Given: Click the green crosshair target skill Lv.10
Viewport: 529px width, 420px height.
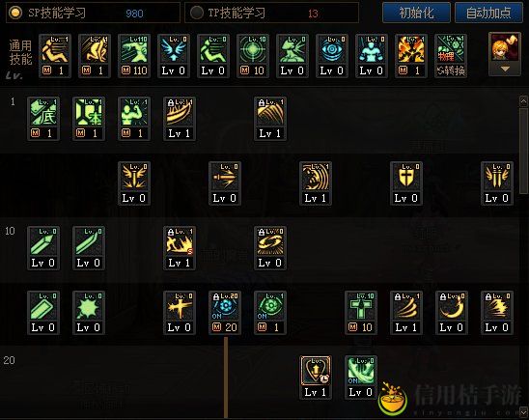Looking at the screenshot, I should [x=253, y=56].
